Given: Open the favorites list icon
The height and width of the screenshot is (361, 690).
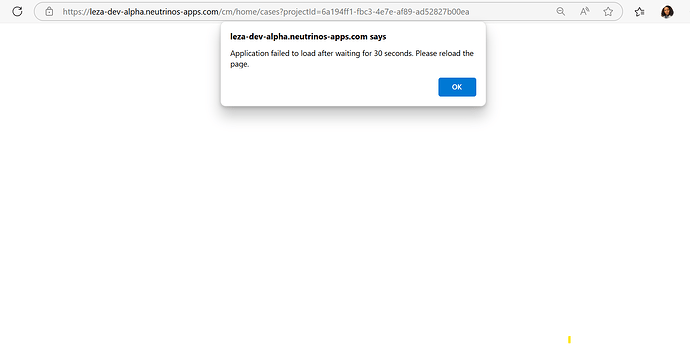Looking at the screenshot, I should pos(639,11).
